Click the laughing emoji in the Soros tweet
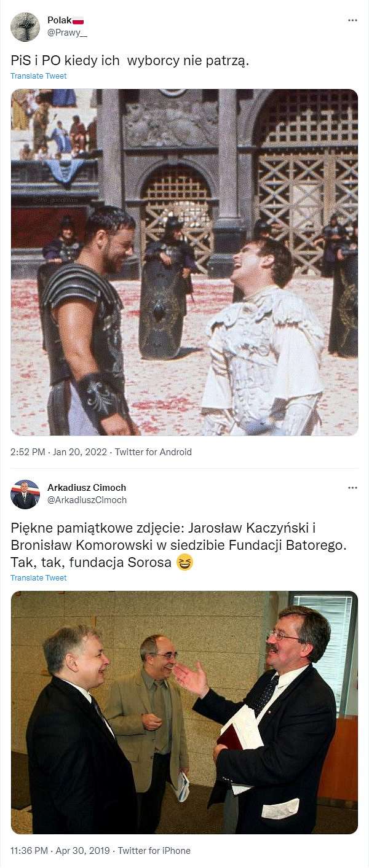 click(184, 561)
